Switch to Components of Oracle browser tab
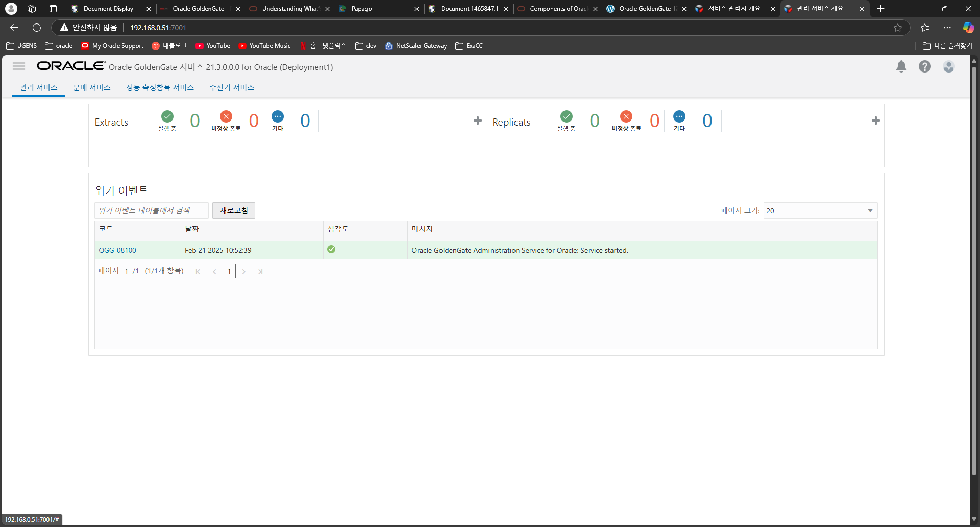 click(x=557, y=9)
